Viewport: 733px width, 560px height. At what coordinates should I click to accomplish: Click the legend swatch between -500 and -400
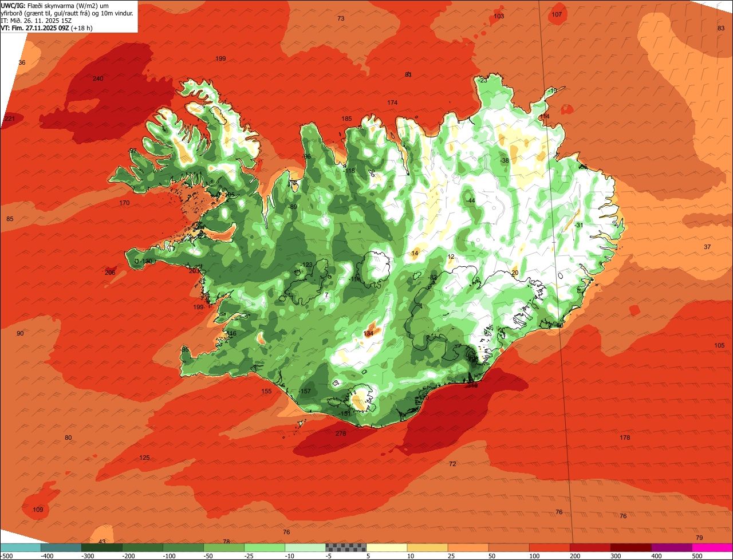(x=21, y=547)
